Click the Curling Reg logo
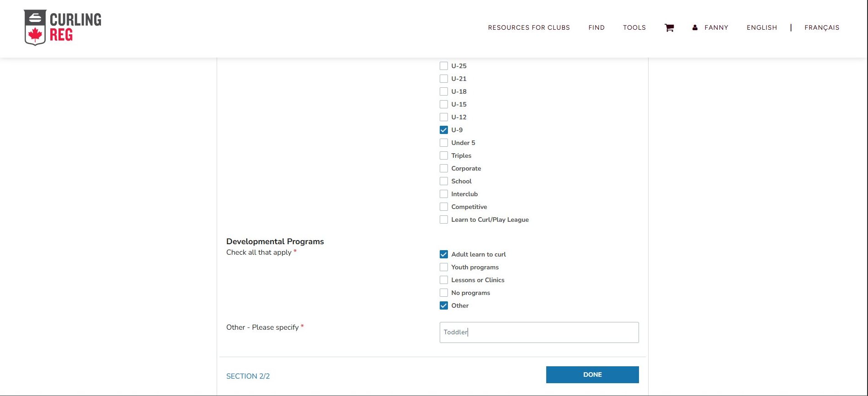Image resolution: width=868 pixels, height=396 pixels. click(x=63, y=27)
